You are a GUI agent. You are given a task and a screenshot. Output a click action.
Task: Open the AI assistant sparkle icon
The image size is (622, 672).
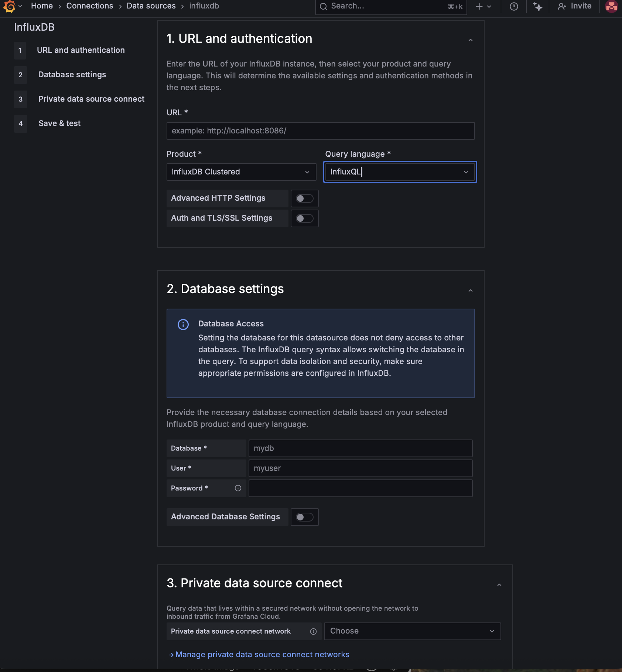click(538, 7)
